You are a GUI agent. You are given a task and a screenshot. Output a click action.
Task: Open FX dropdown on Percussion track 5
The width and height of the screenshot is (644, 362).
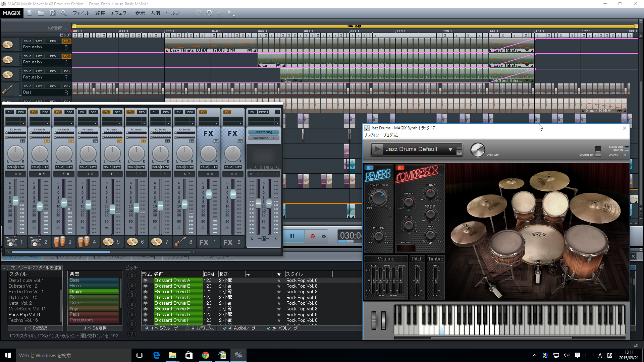(x=67, y=41)
